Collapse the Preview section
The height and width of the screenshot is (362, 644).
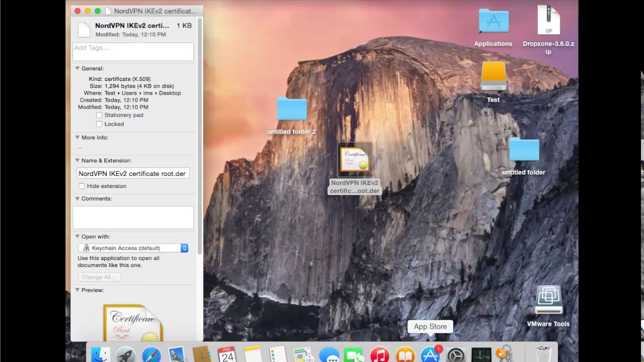pyautogui.click(x=77, y=290)
